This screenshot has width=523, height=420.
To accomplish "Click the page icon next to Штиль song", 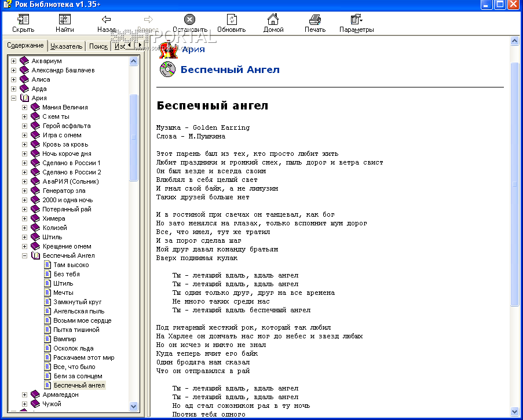I will coord(47,283).
